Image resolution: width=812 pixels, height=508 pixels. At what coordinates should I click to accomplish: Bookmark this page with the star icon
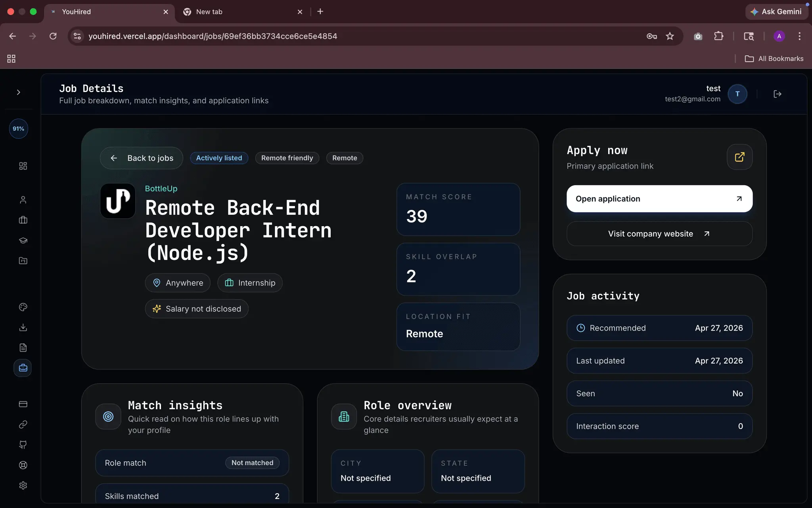pos(670,36)
